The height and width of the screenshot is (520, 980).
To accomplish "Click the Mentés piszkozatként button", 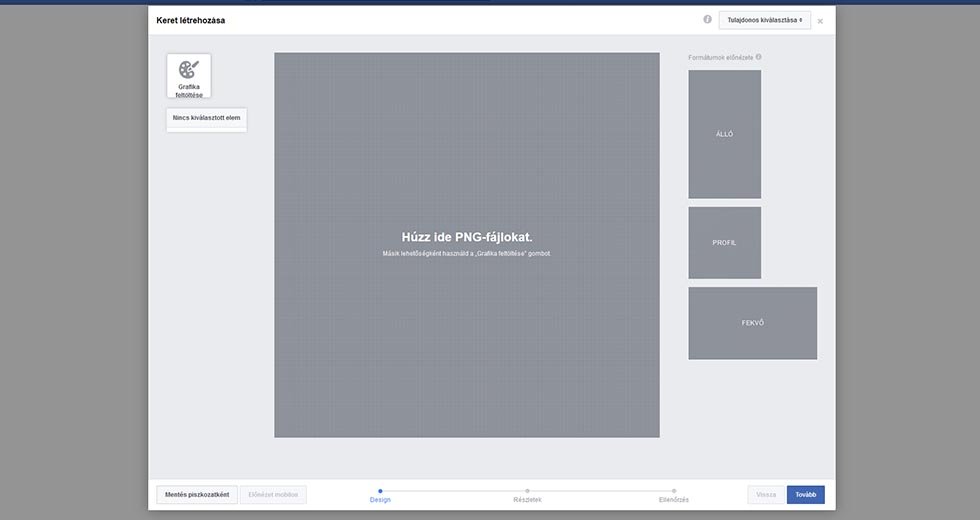I will pyautogui.click(x=197, y=494).
